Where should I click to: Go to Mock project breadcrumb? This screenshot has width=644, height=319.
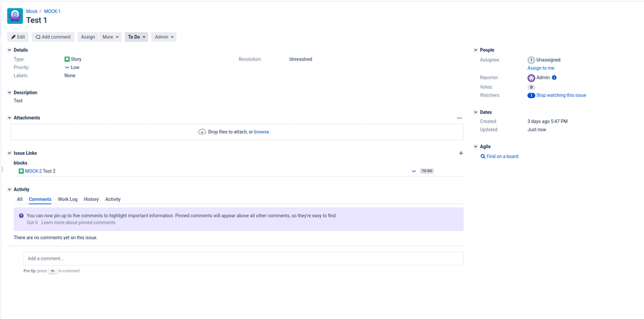(x=32, y=12)
